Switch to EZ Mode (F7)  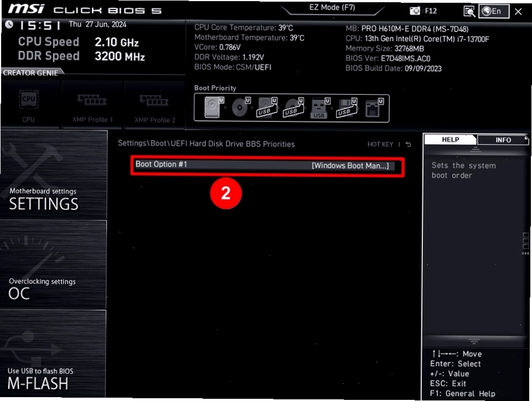point(332,7)
